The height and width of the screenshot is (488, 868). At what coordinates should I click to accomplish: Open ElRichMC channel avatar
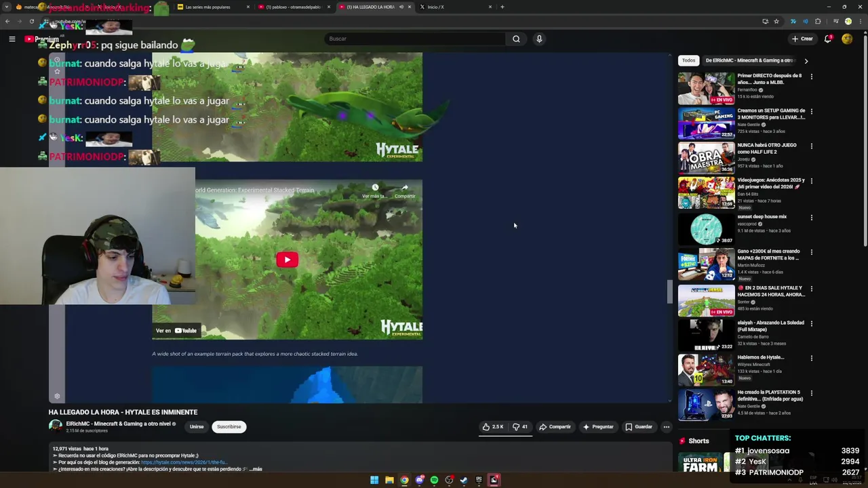[x=56, y=426]
